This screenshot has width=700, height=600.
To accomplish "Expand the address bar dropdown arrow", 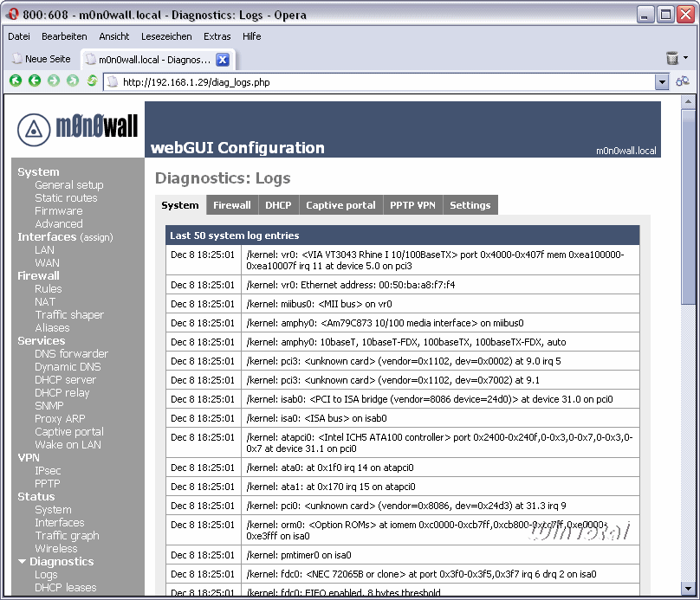I will 662,82.
